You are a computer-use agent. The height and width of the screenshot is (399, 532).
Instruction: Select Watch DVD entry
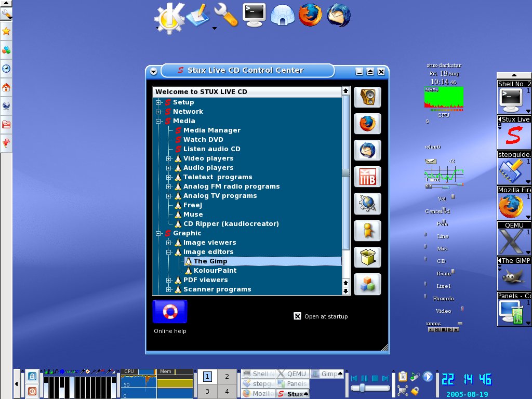(203, 139)
